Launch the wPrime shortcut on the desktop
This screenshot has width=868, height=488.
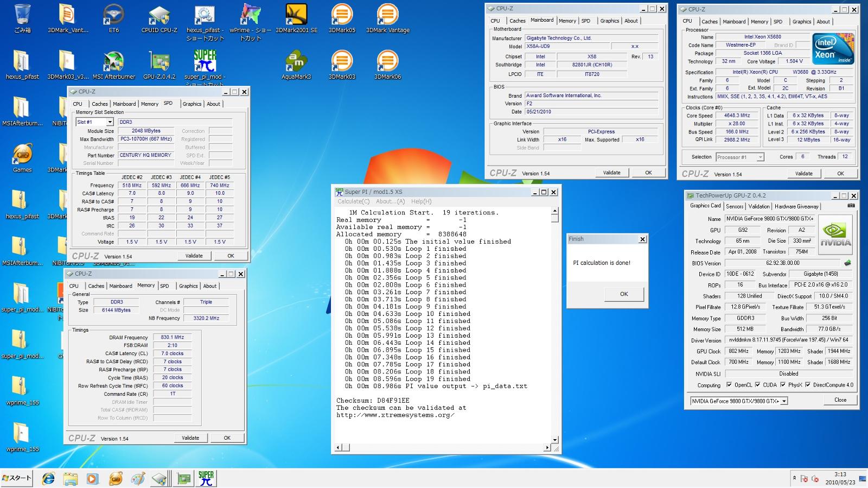click(x=250, y=22)
